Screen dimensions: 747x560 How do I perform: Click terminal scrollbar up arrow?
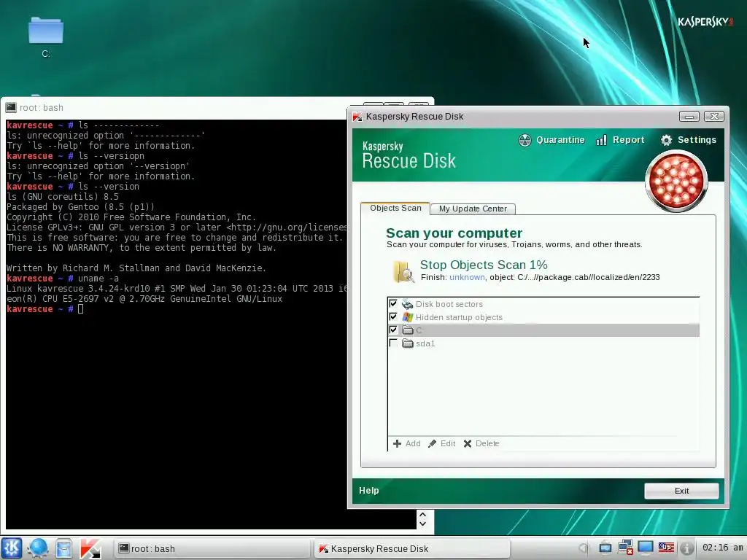[422, 515]
